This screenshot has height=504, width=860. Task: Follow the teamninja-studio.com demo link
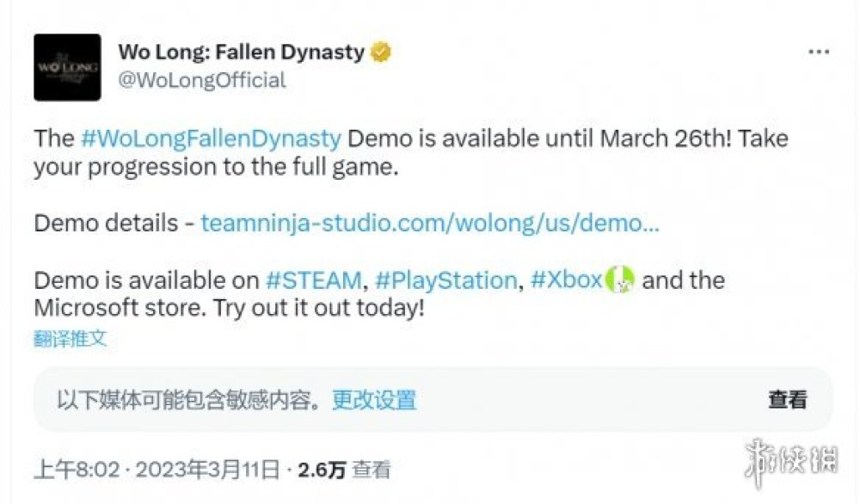pos(430,224)
